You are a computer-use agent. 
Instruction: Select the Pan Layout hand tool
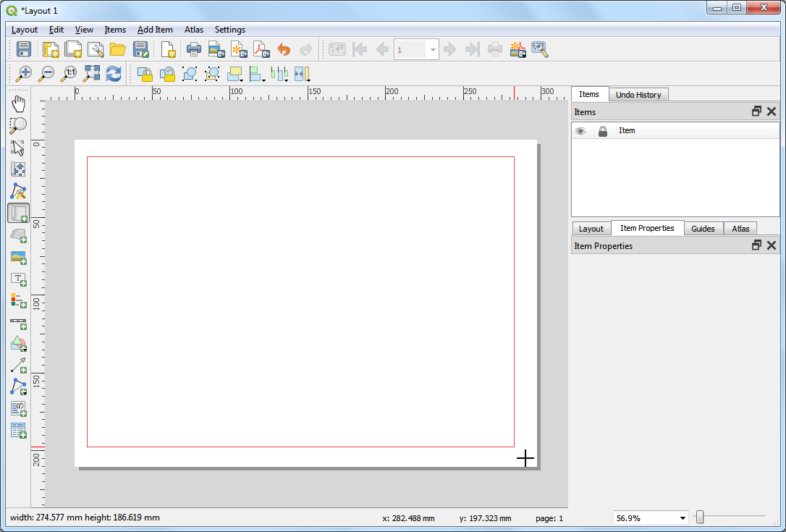[18, 104]
